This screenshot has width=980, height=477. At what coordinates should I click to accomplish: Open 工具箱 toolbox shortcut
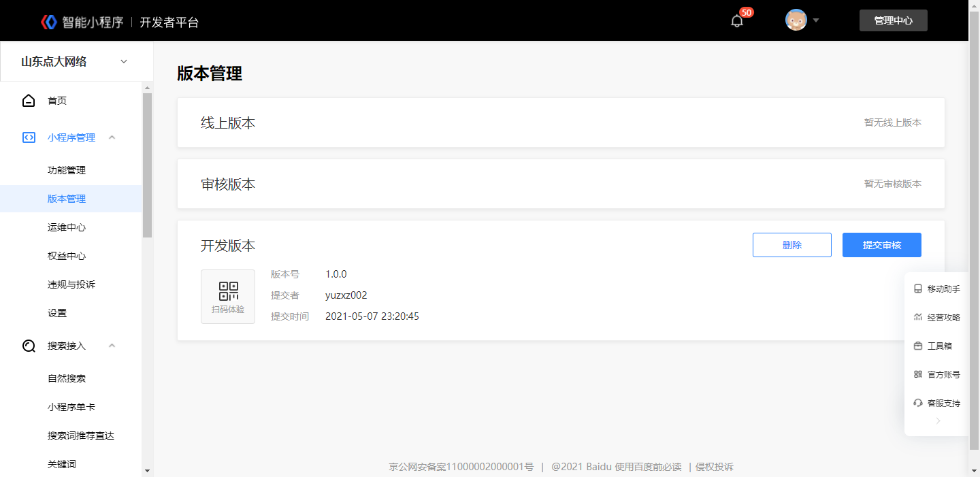pyautogui.click(x=932, y=346)
